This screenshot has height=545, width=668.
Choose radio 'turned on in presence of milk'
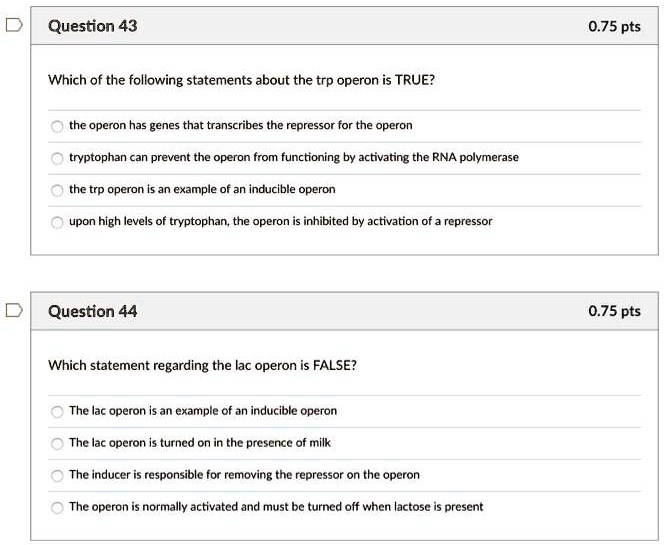click(58, 443)
